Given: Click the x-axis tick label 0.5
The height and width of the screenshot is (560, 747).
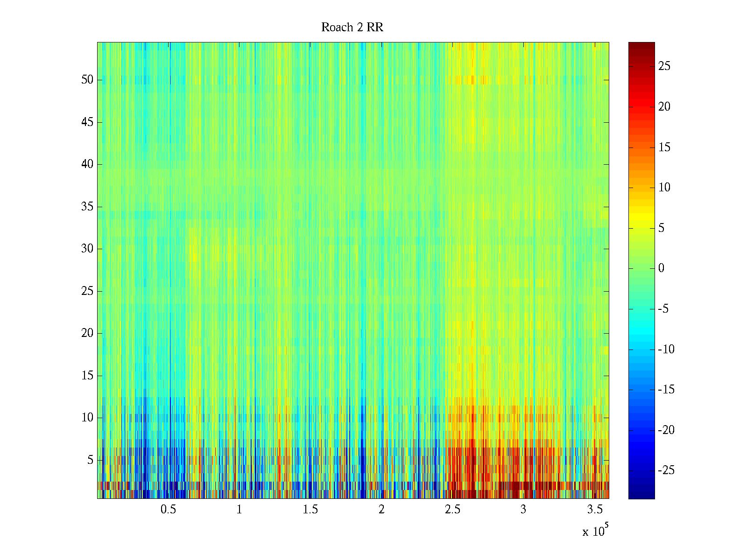Looking at the screenshot, I should click(x=168, y=510).
